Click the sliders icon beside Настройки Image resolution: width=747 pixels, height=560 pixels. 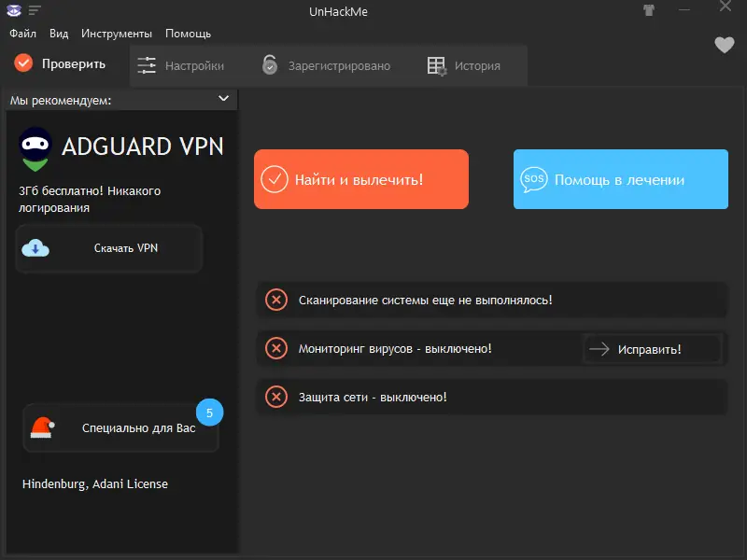click(x=147, y=65)
